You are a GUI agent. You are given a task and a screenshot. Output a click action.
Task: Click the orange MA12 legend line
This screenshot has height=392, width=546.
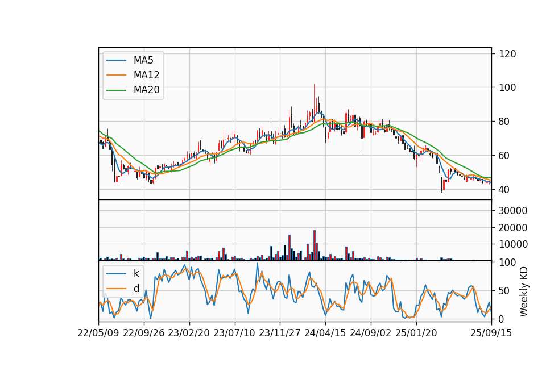point(116,75)
